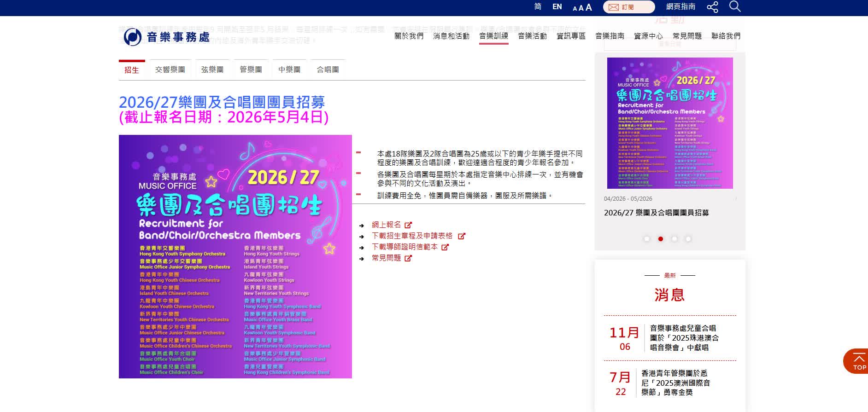Select the smallest font size A
The image size is (868, 412).
[575, 8]
